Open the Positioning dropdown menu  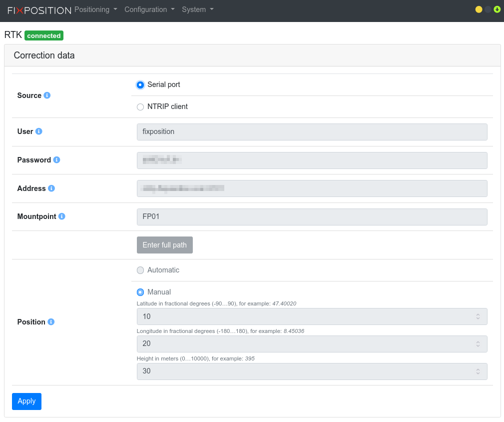tap(95, 9)
